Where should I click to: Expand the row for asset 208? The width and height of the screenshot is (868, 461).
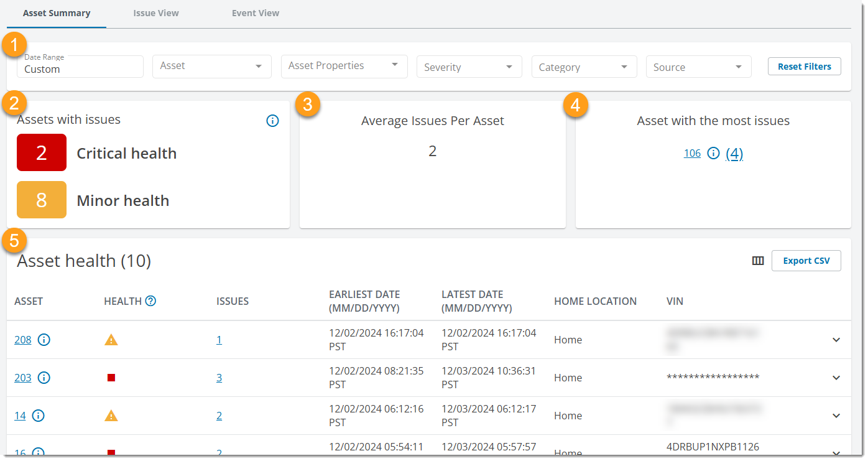point(836,340)
